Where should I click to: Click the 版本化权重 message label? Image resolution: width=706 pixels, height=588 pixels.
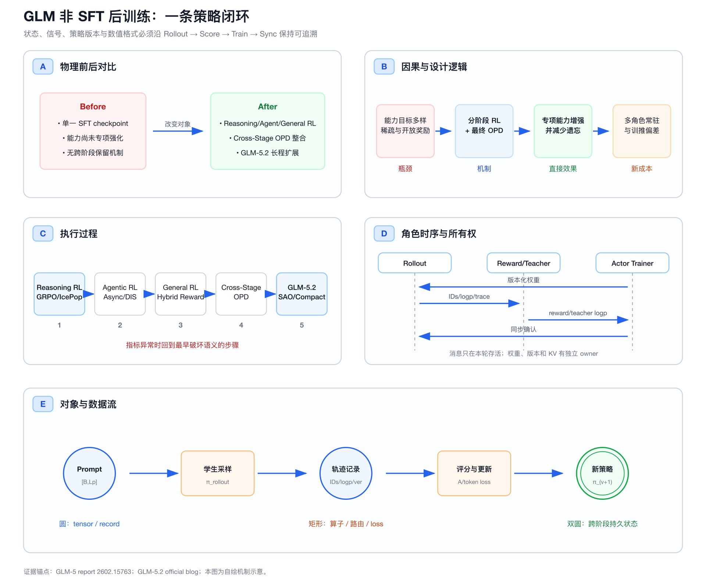click(x=524, y=280)
